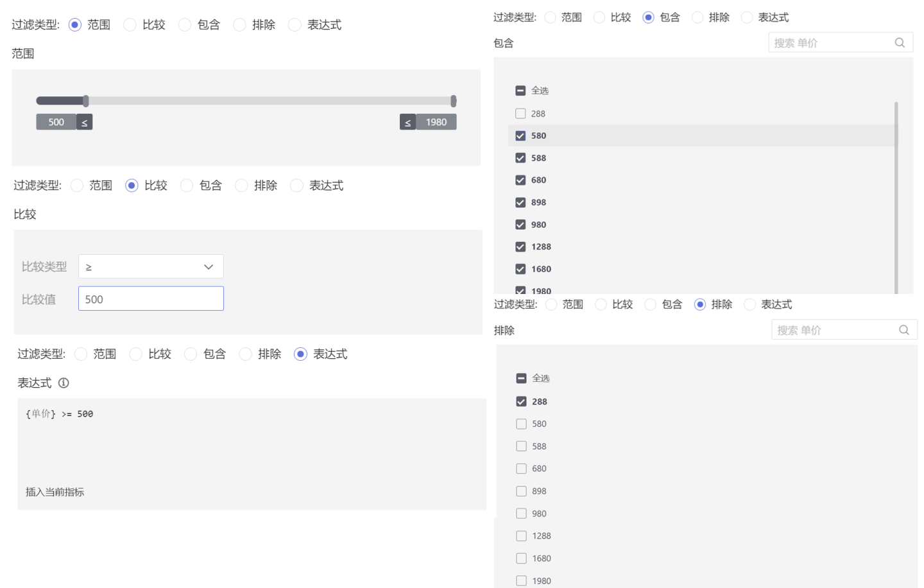Click the info icon next to 表达式 label

pos(64,383)
